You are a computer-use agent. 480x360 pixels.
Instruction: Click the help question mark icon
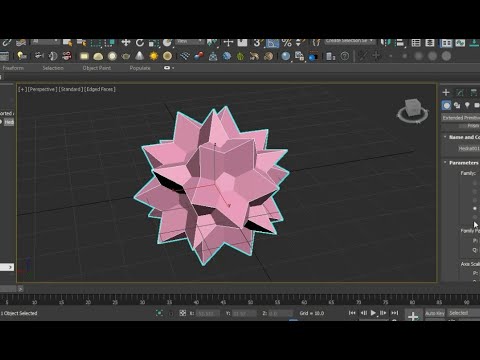coord(345,56)
